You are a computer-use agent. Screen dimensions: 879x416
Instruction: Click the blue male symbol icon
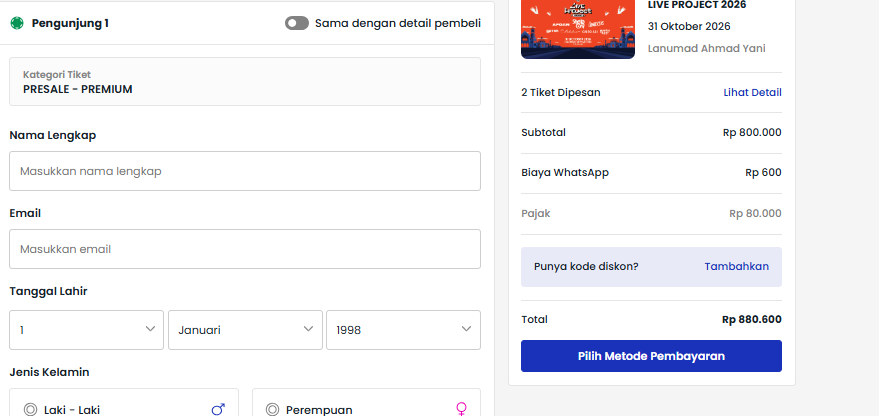tap(218, 410)
